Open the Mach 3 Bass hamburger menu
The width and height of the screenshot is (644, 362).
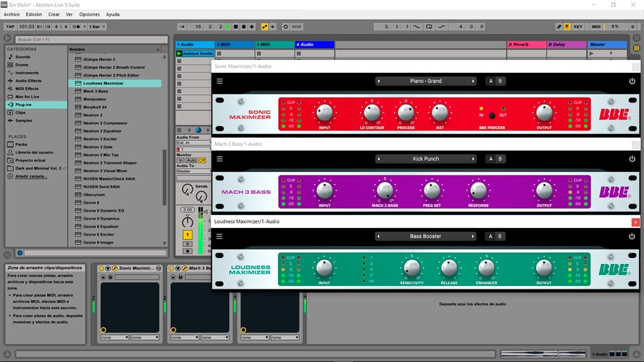click(x=219, y=159)
